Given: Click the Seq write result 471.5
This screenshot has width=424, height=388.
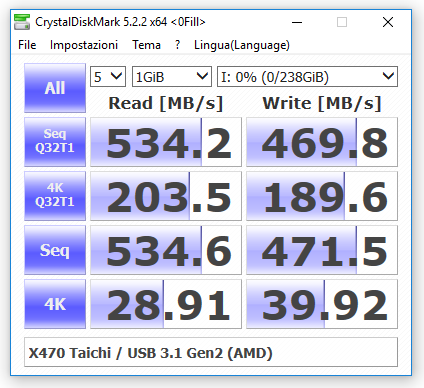Looking at the screenshot, I should pyautogui.click(x=322, y=250).
